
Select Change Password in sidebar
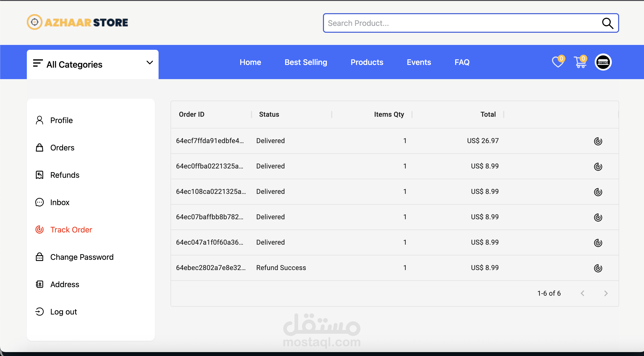point(82,257)
